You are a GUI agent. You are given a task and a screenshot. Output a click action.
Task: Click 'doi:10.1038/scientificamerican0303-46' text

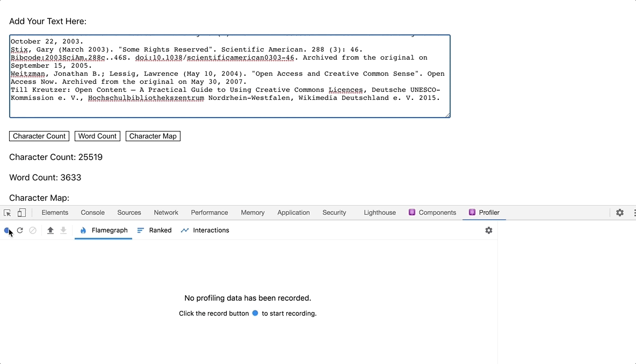point(214,57)
